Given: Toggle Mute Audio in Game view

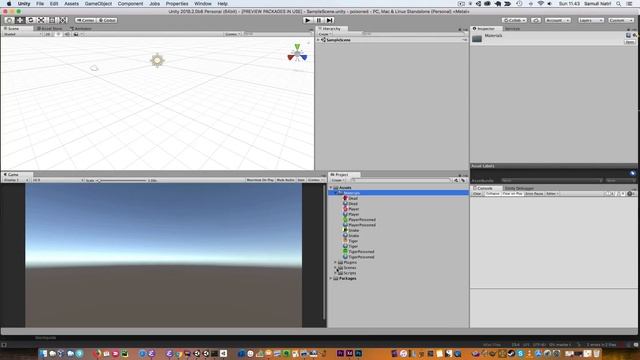Looking at the screenshot, I should [285, 180].
